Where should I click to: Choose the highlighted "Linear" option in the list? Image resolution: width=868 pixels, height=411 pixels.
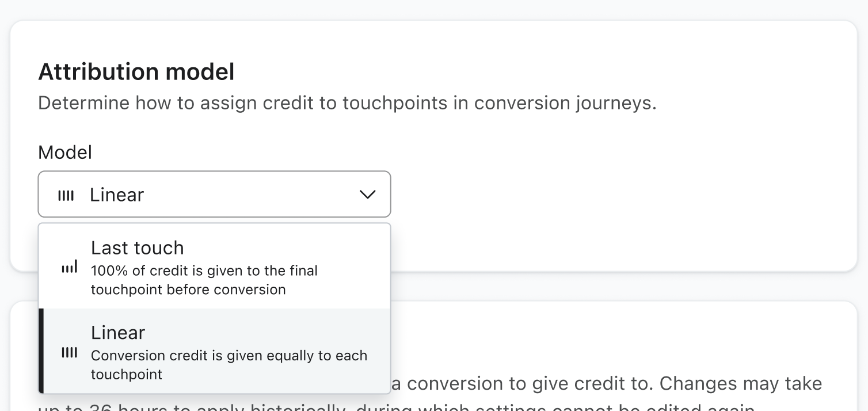(x=214, y=351)
